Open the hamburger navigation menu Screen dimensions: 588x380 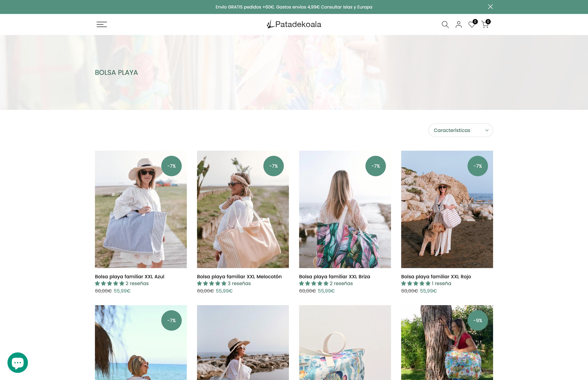tap(101, 24)
